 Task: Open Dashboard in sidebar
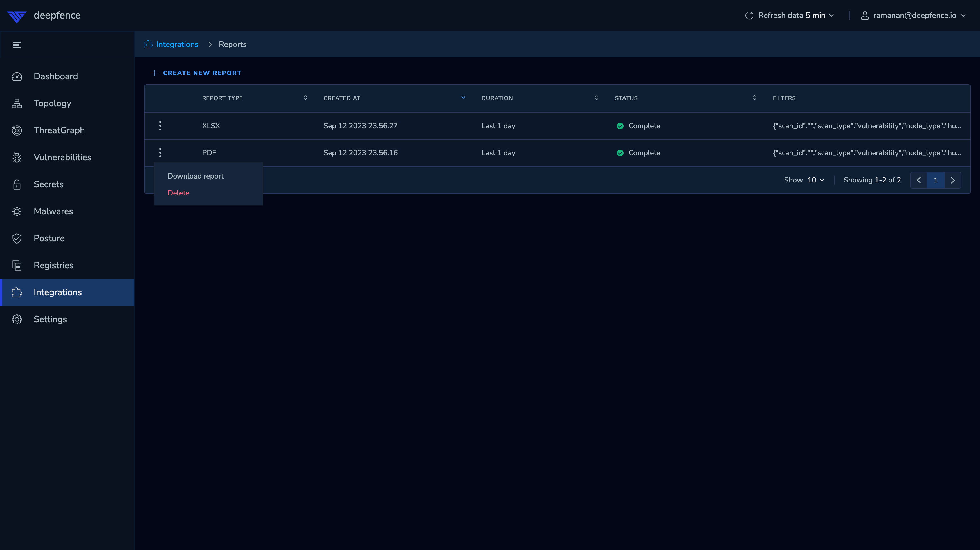tap(55, 76)
